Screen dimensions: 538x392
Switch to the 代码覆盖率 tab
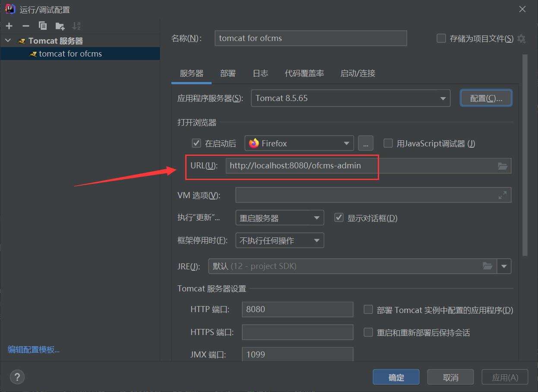[x=304, y=73]
